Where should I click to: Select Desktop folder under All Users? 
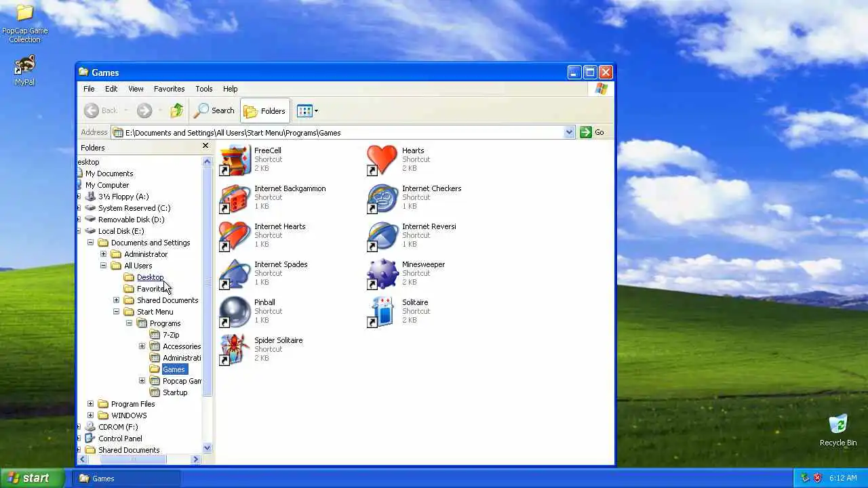pyautogui.click(x=150, y=277)
